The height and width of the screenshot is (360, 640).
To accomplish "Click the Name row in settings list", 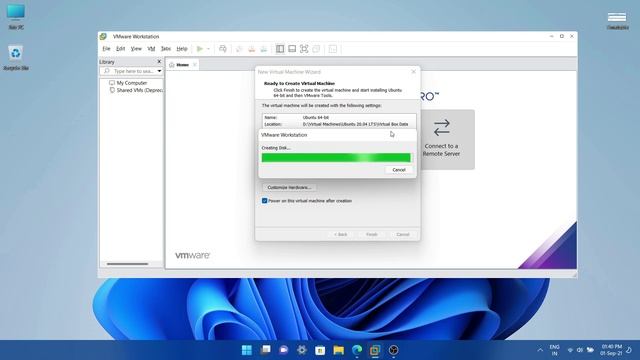I will 339,118.
